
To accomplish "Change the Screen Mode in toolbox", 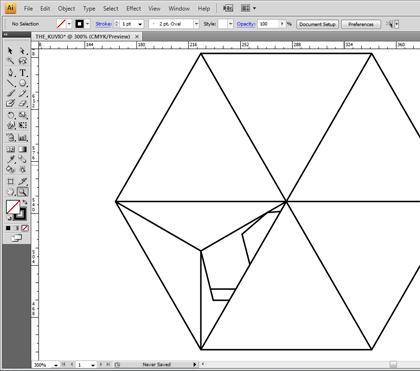I will [16, 238].
